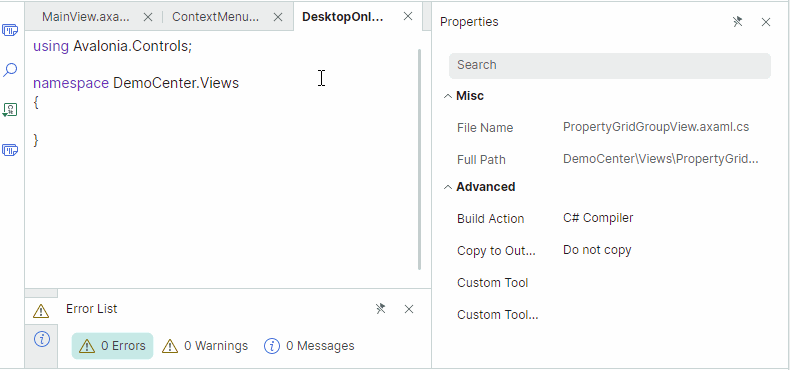
Task: Place cursor on namespace DemoCenter.Views line
Action: coord(136,83)
